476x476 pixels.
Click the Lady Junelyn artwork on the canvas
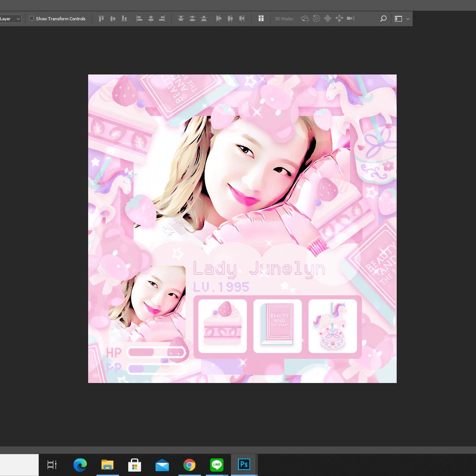[x=242, y=228]
